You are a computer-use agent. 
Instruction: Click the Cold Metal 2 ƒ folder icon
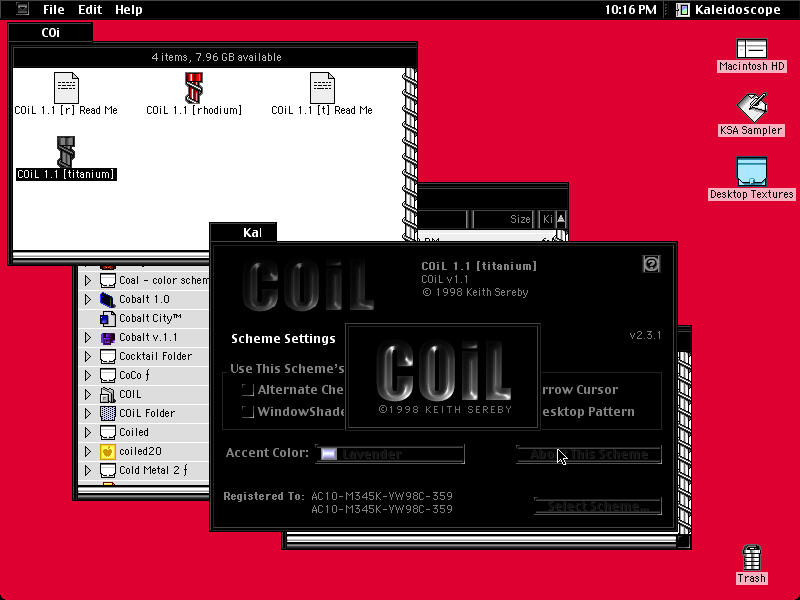point(107,470)
